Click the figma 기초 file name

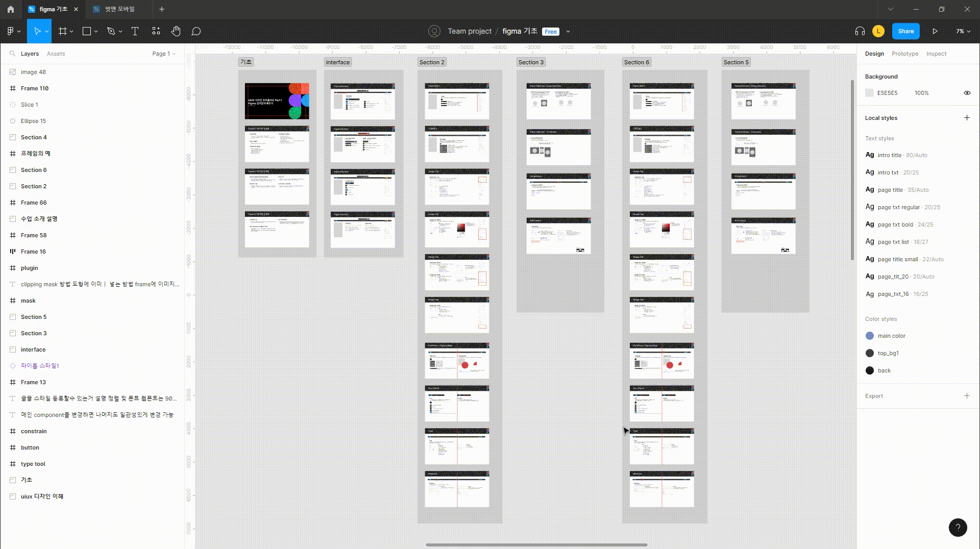tap(520, 31)
